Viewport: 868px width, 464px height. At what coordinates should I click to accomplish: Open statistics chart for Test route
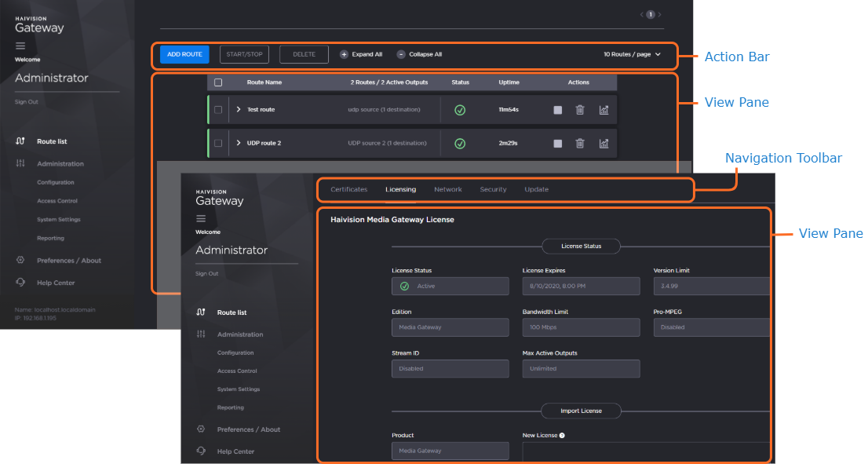604,110
